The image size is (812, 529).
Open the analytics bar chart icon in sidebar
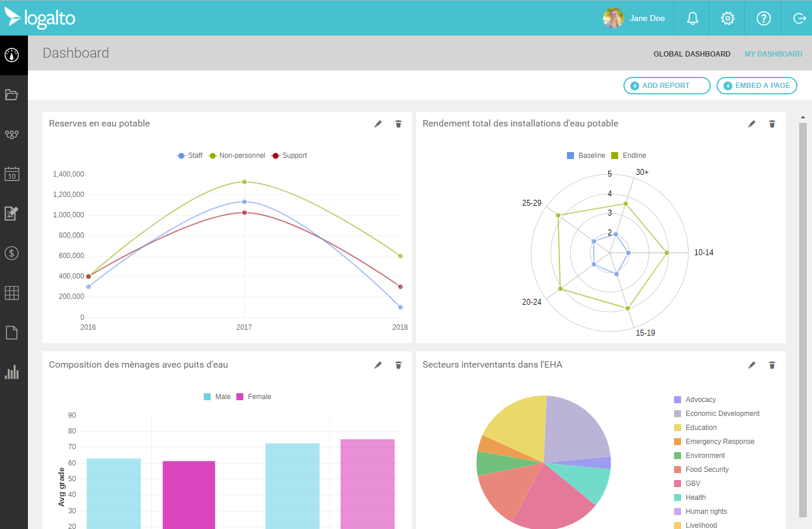point(12,372)
